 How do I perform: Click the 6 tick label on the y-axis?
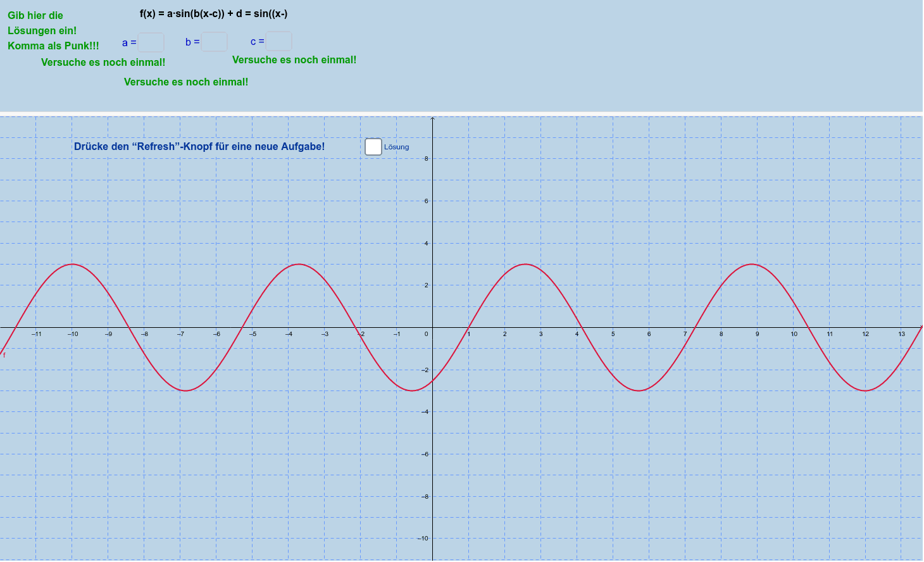coord(426,201)
